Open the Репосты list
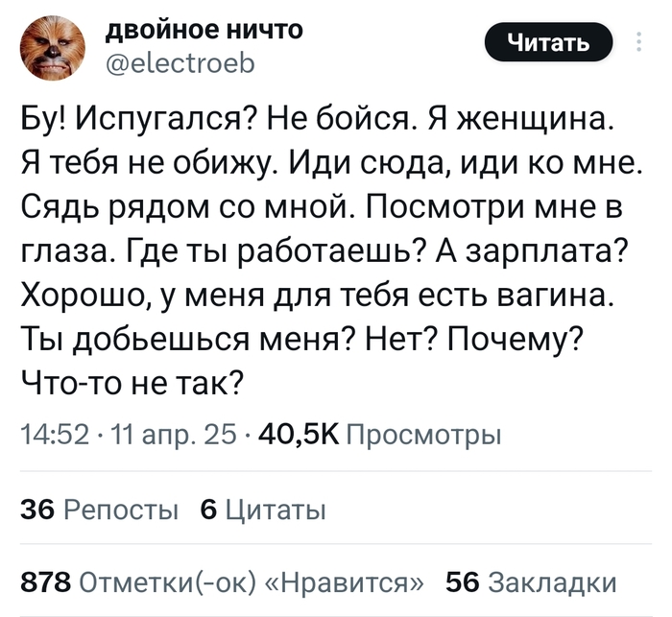The height and width of the screenshot is (617, 672). tap(121, 510)
